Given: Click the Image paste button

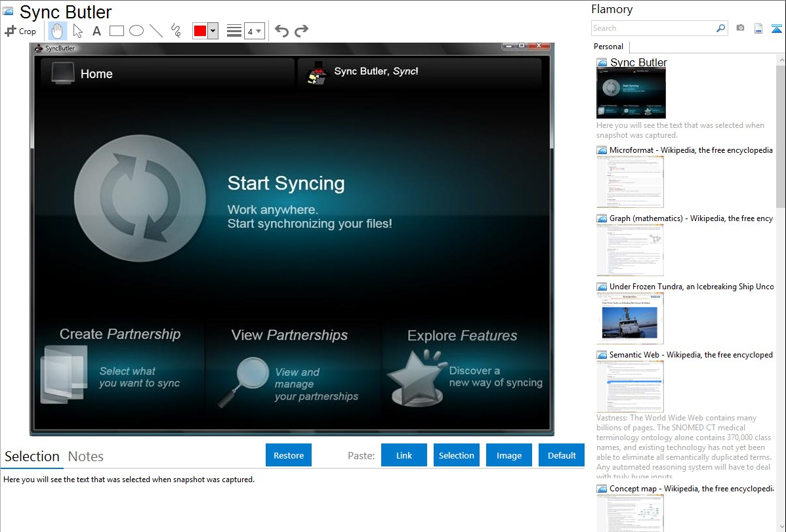Looking at the screenshot, I should tap(509, 455).
